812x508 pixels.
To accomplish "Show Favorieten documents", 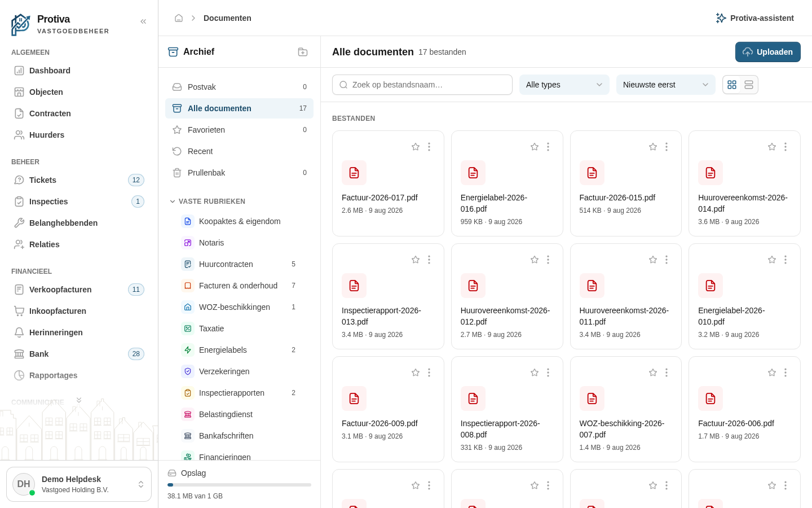I will click(x=239, y=130).
